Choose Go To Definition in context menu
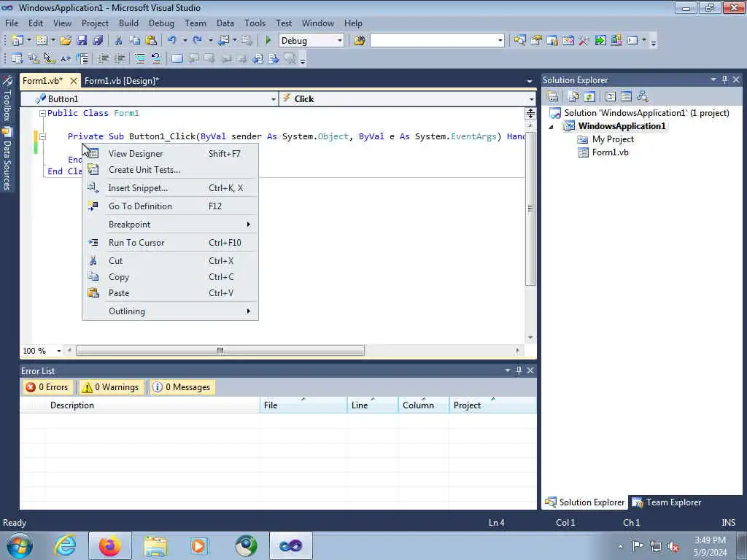Screen dimensions: 747x560 pos(170,206)
